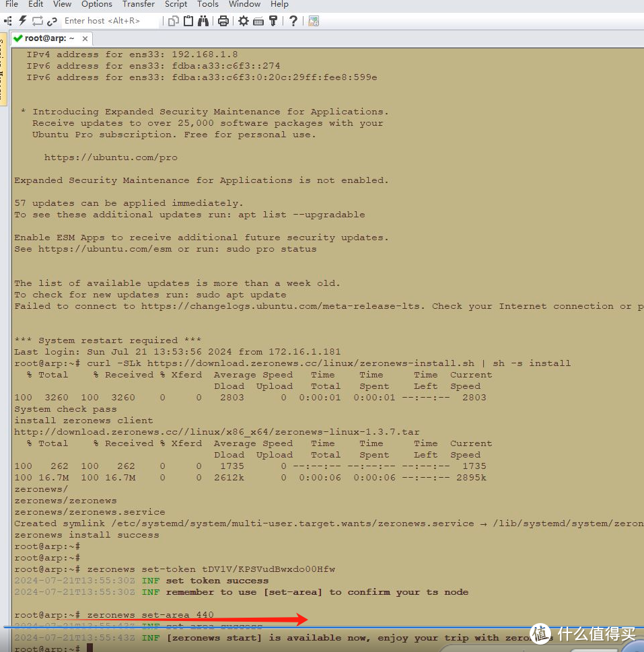The width and height of the screenshot is (644, 652).
Task: Open the Help menu
Action: pyautogui.click(x=279, y=4)
